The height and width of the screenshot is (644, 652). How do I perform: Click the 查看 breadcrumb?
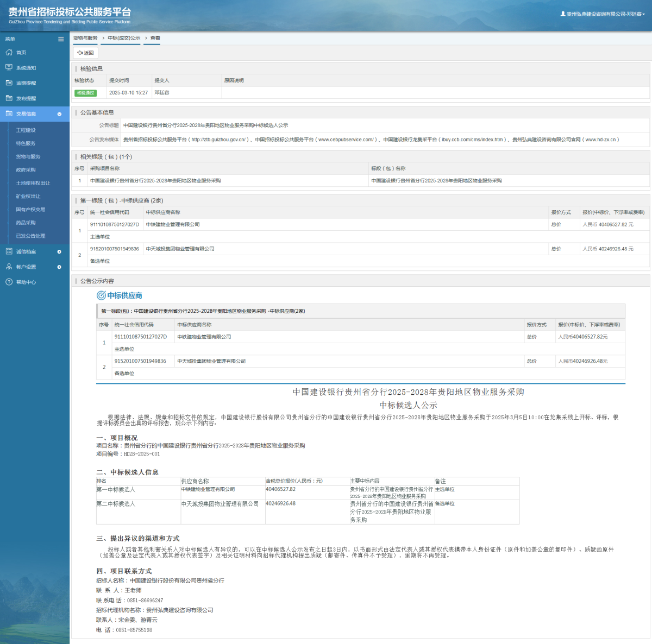coord(155,38)
